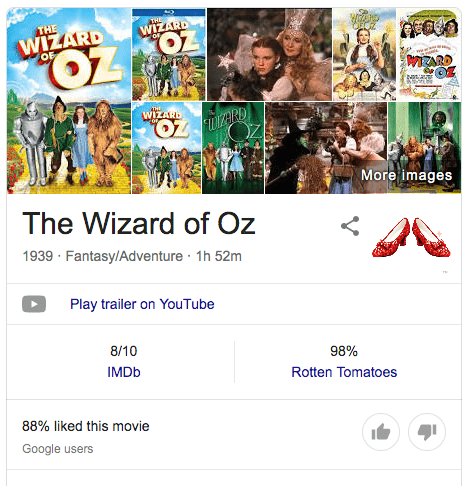Click the thumbs down dislike button
This screenshot has height=486, width=463.
coord(427,432)
